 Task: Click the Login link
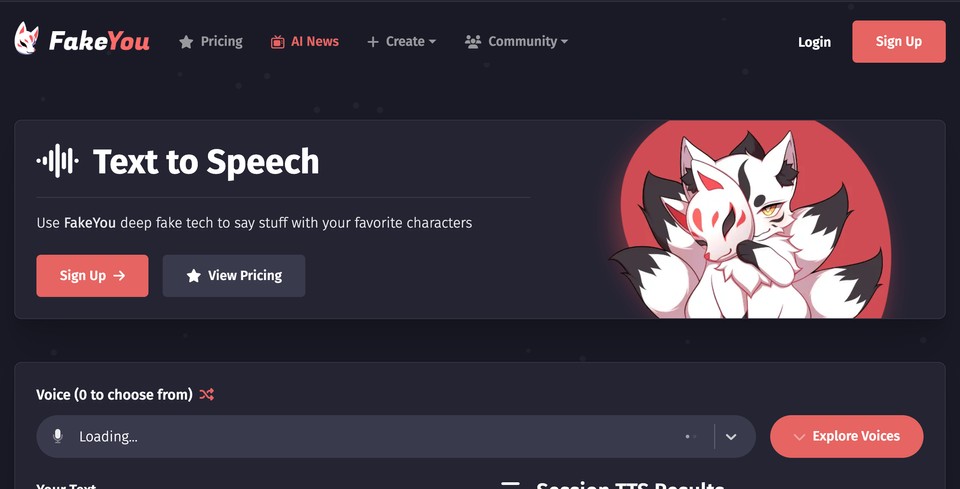click(x=814, y=42)
